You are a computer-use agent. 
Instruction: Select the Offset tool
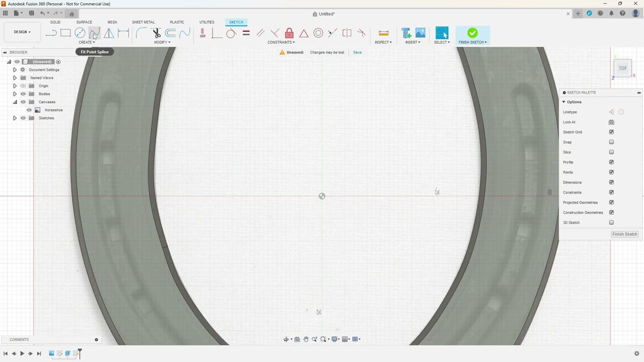click(171, 33)
